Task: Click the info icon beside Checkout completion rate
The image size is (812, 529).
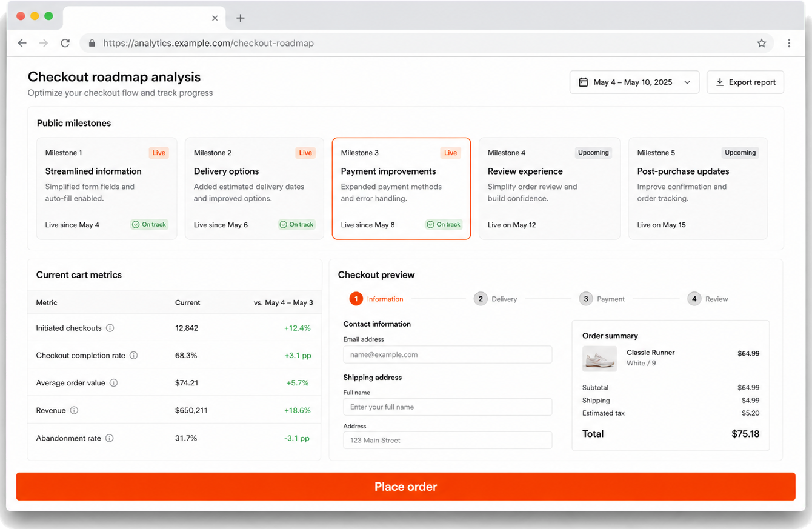Action: (x=134, y=355)
